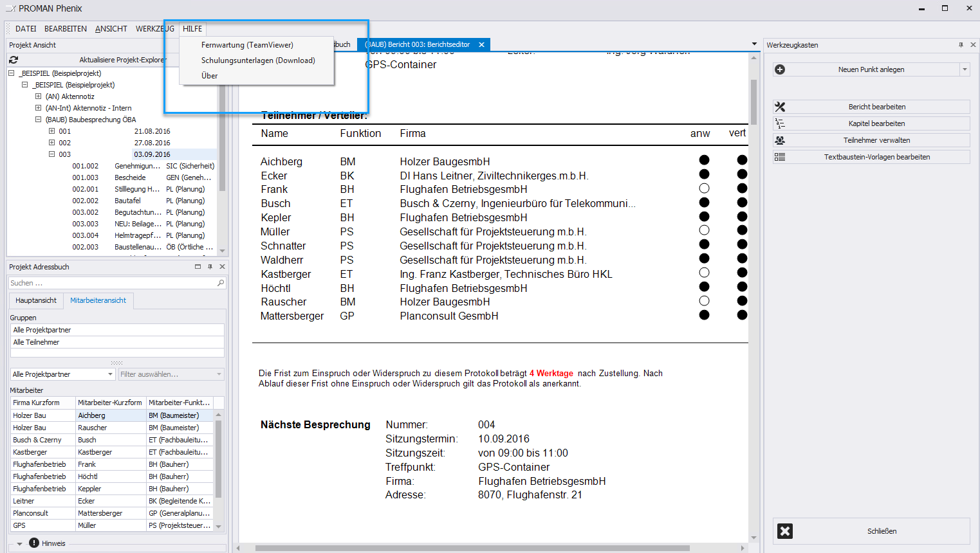Select tree item 002.002 Bautafel
Viewport: 980px width, 553px height.
pyautogui.click(x=143, y=201)
